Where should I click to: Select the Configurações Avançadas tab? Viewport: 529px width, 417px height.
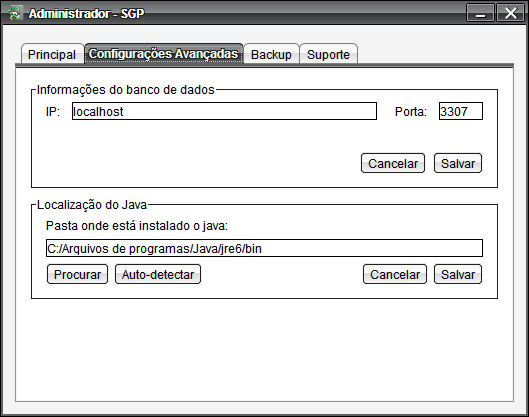point(164,54)
